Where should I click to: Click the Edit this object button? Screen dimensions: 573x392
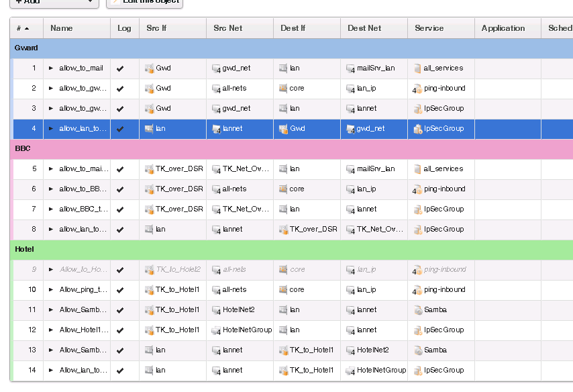click(145, 2)
